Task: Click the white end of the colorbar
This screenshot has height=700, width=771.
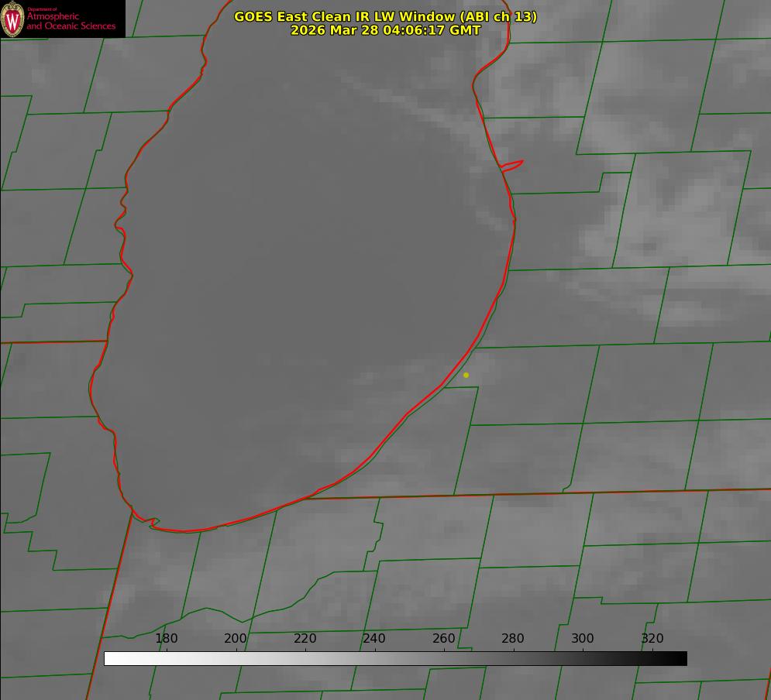Action: (x=110, y=659)
